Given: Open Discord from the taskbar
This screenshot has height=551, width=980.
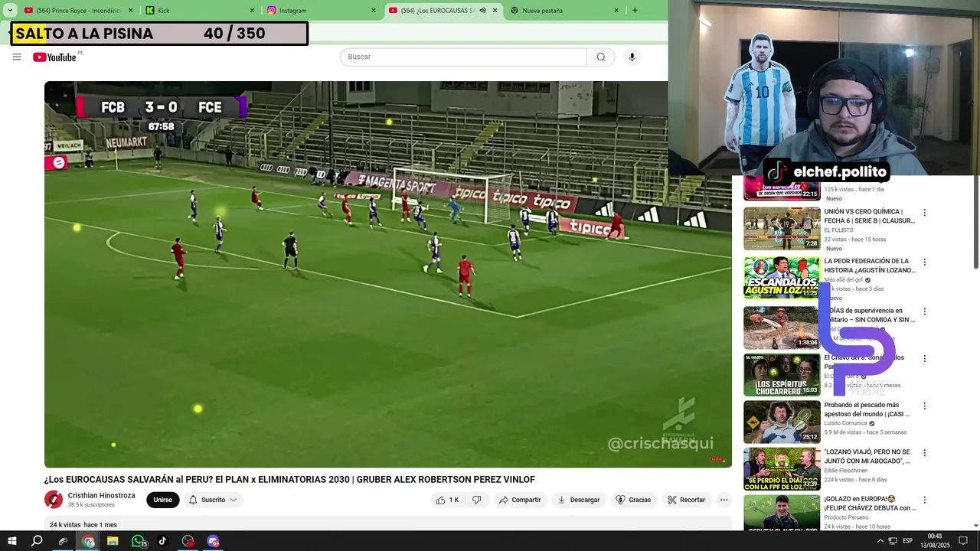Looking at the screenshot, I should pyautogui.click(x=213, y=541).
